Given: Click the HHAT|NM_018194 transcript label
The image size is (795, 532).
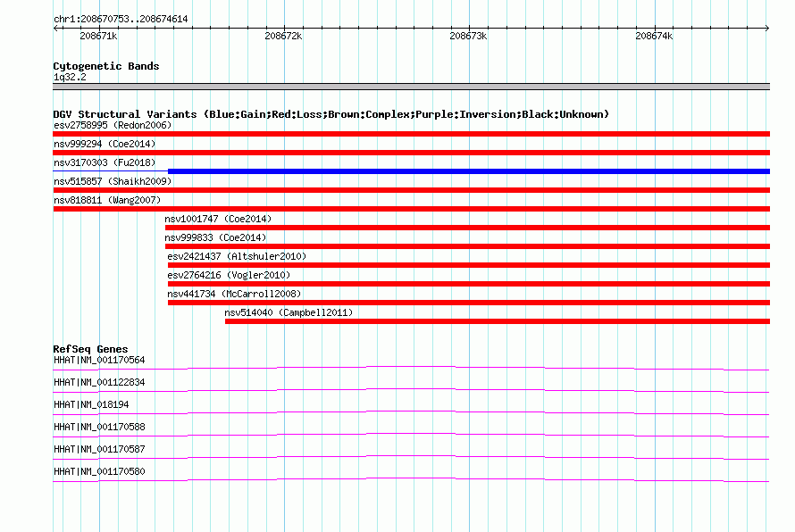Looking at the screenshot, I should coord(91,404).
